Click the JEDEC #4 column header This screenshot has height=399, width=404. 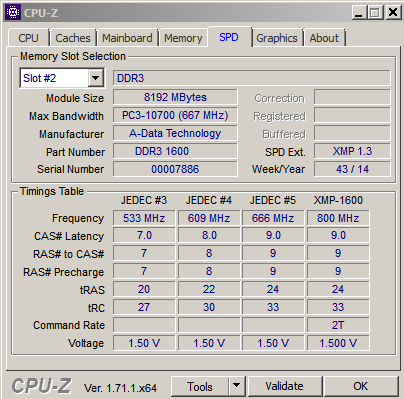pyautogui.click(x=209, y=200)
